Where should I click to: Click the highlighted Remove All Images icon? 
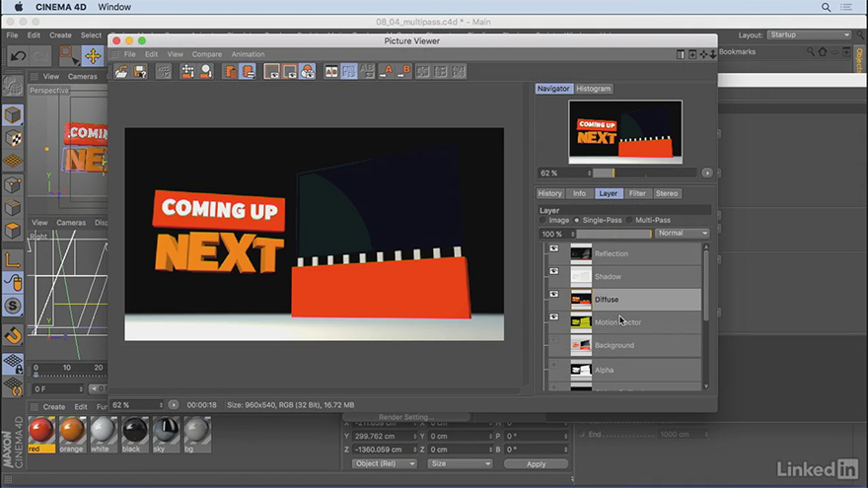pyautogui.click(x=248, y=71)
